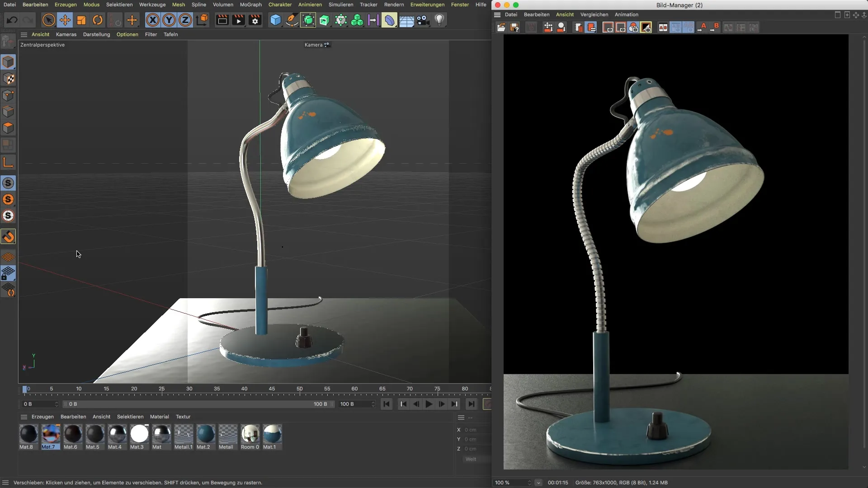This screenshot has width=868, height=488.
Task: Open the Bend deformer icon
Action: click(x=389, y=20)
